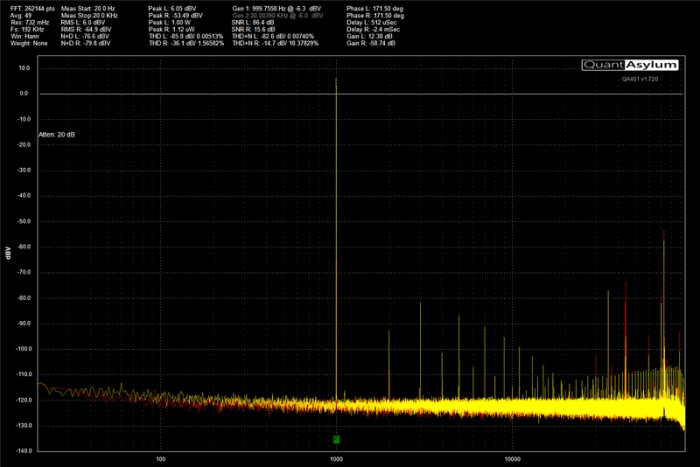
Task: Click the THD L: -85.8 dB readout
Action: click(186, 36)
